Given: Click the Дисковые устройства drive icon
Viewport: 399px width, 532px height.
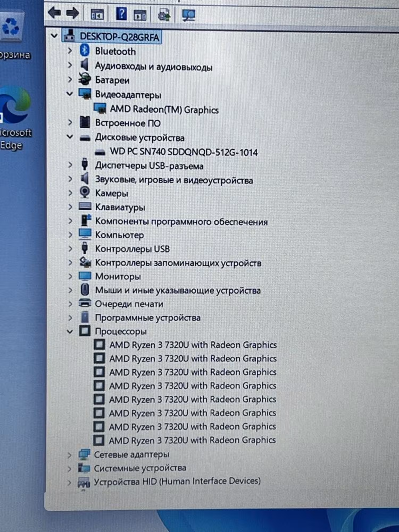Looking at the screenshot, I should click(x=85, y=138).
